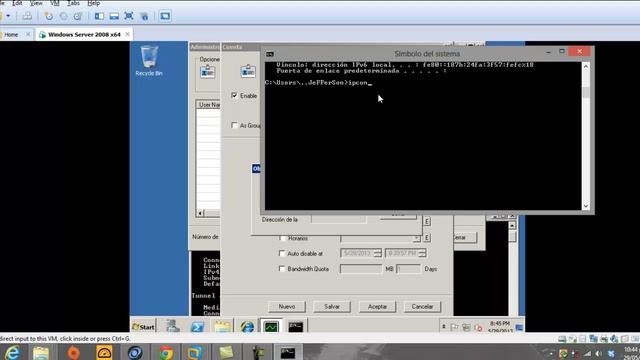Launch PowerShell from the VM taskbar

[198, 327]
